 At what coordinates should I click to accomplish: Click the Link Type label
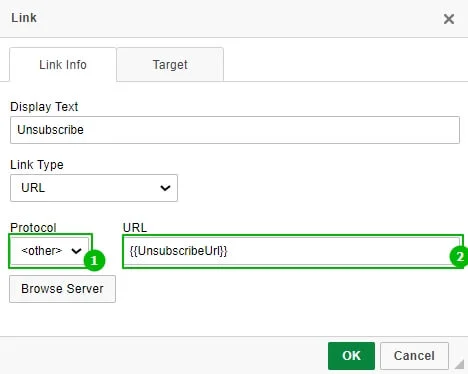[37, 165]
